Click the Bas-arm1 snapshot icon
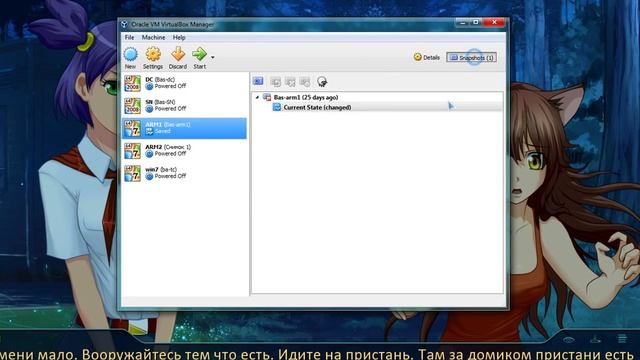The width and height of the screenshot is (640, 360). click(267, 97)
